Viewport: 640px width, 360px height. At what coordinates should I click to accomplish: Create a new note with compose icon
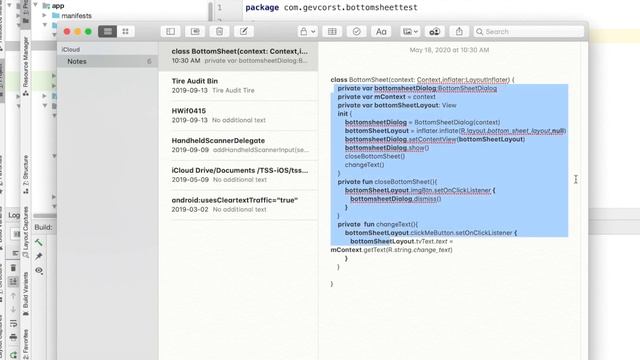pos(244,31)
